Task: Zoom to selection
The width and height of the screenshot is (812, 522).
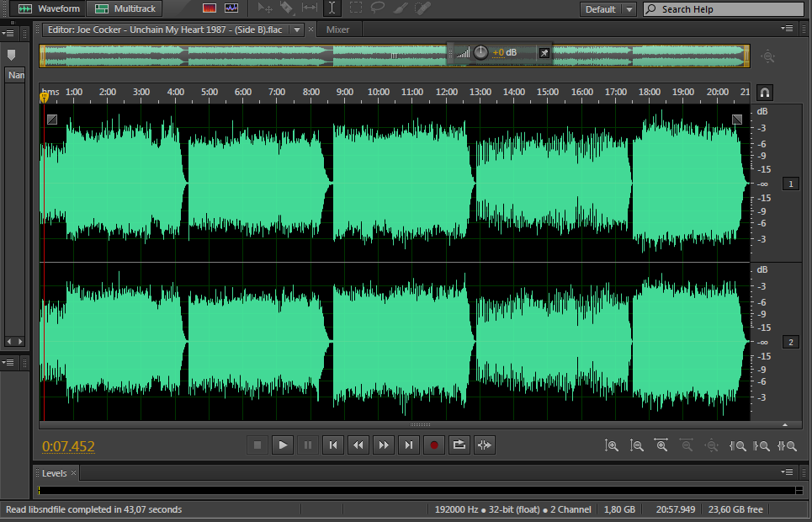Action: point(787,445)
